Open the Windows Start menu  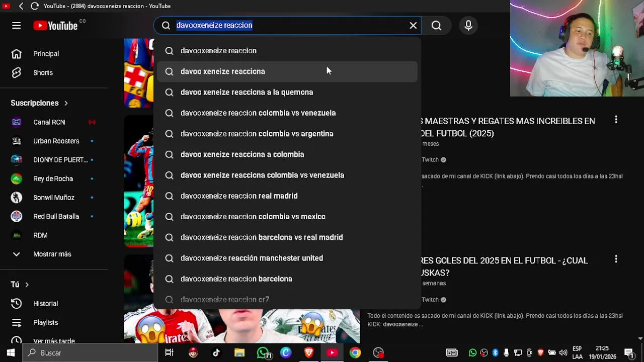(x=11, y=353)
